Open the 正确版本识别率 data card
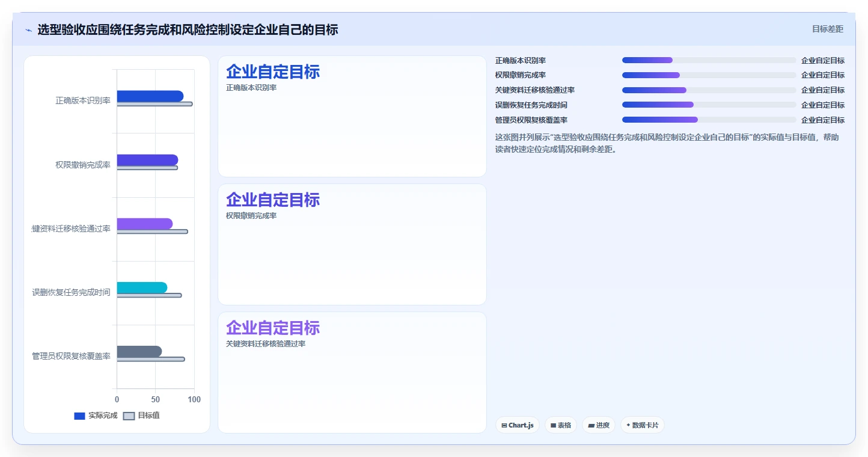Screen dimensions: 868x457 pyautogui.click(x=352, y=117)
